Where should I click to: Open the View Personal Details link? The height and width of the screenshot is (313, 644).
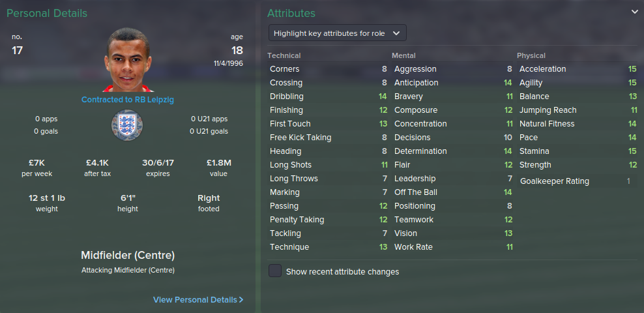point(195,299)
